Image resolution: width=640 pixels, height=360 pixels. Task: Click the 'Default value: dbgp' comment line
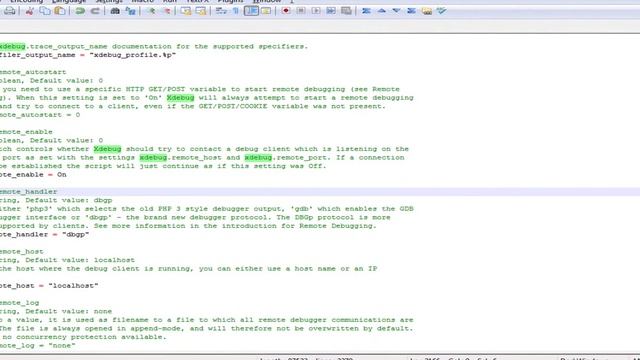[x=56, y=200]
